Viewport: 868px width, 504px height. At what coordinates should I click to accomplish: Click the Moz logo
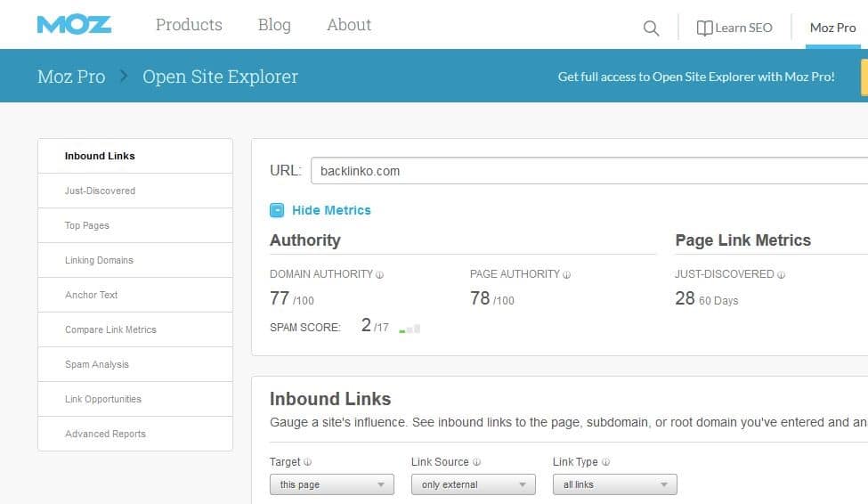click(74, 25)
